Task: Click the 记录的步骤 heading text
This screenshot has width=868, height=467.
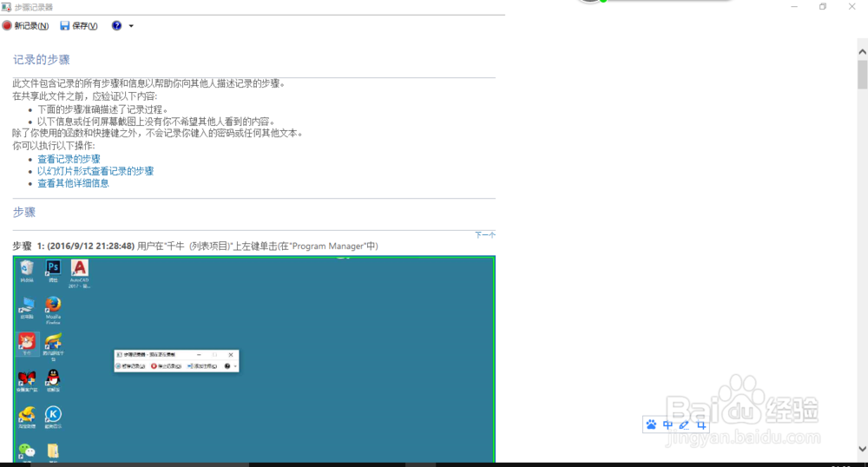Action: (42, 60)
